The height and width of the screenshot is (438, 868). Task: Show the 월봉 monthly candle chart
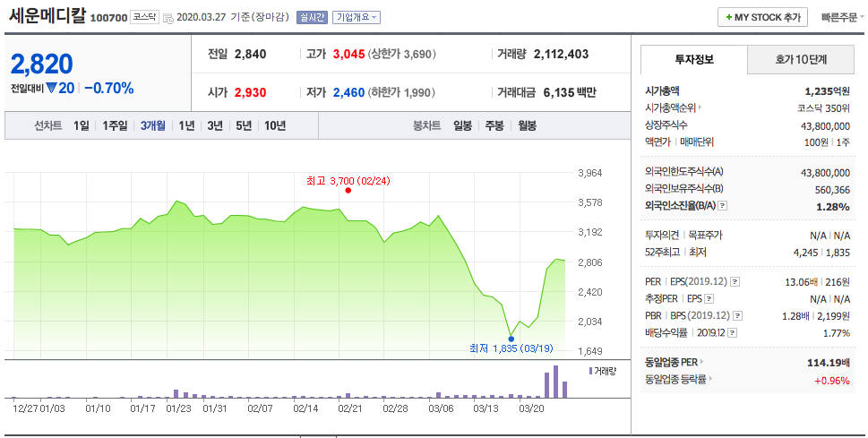click(x=527, y=125)
